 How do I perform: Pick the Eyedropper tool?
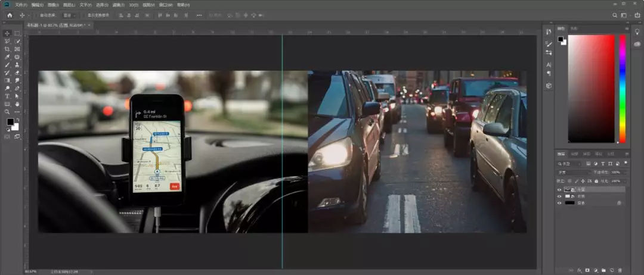click(x=7, y=57)
